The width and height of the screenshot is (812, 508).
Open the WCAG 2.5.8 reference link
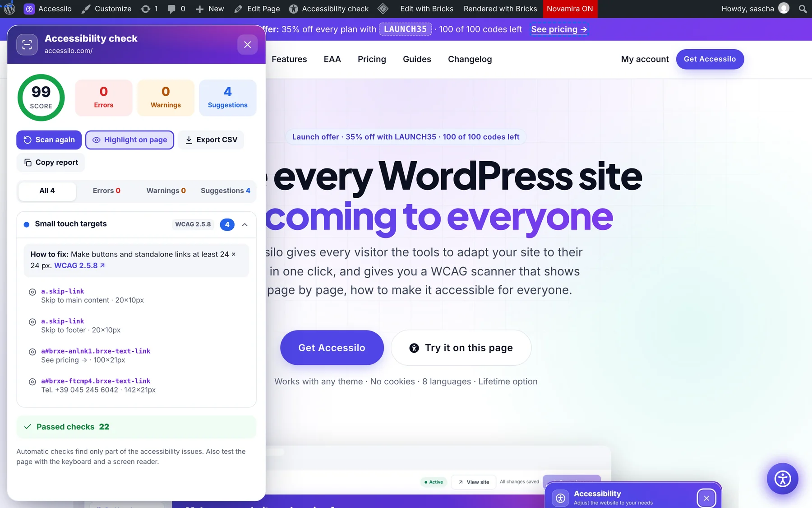pyautogui.click(x=79, y=266)
